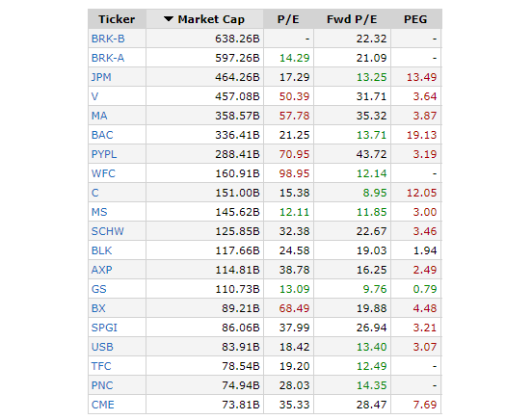This screenshot has height=420, width=532.
Task: Select Fwd P/E value 28.47 for CME
Action: point(371,405)
